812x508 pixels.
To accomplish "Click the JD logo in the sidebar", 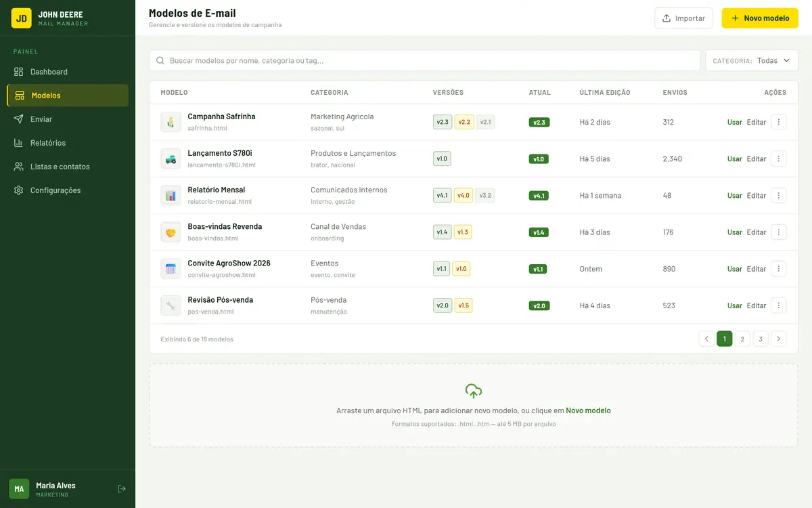I will point(21,18).
